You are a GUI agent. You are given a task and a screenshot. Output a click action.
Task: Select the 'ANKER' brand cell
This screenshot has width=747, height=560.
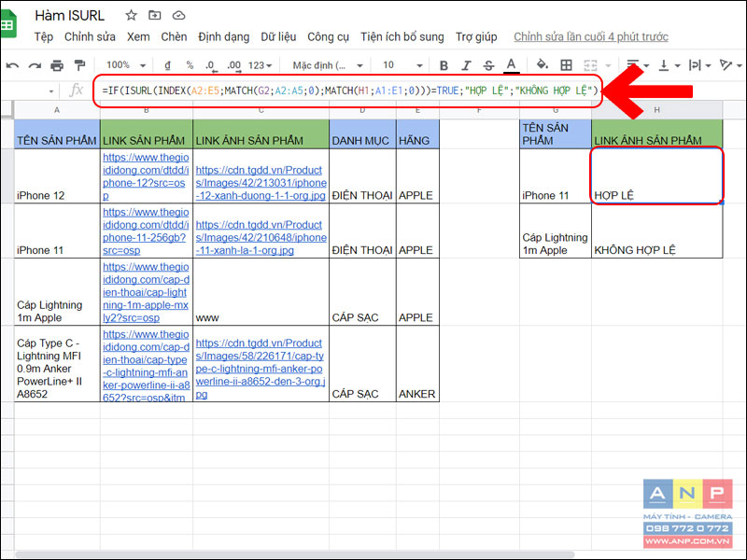(x=417, y=364)
